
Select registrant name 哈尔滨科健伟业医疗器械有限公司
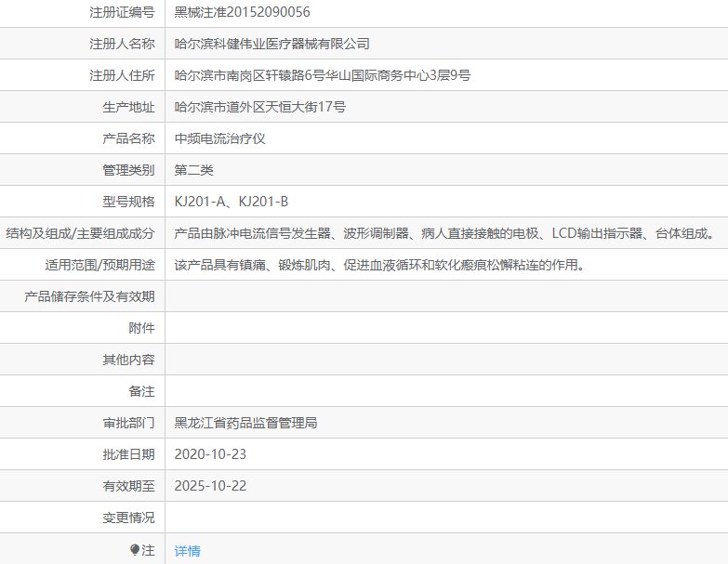(x=271, y=44)
